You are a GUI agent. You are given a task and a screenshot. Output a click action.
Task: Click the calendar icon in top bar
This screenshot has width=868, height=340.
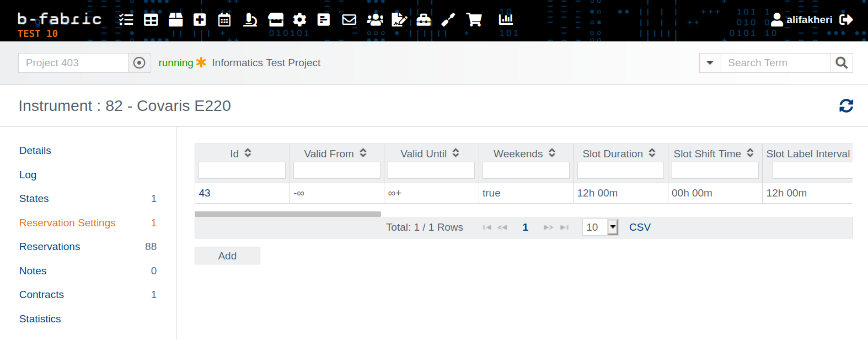point(224,20)
